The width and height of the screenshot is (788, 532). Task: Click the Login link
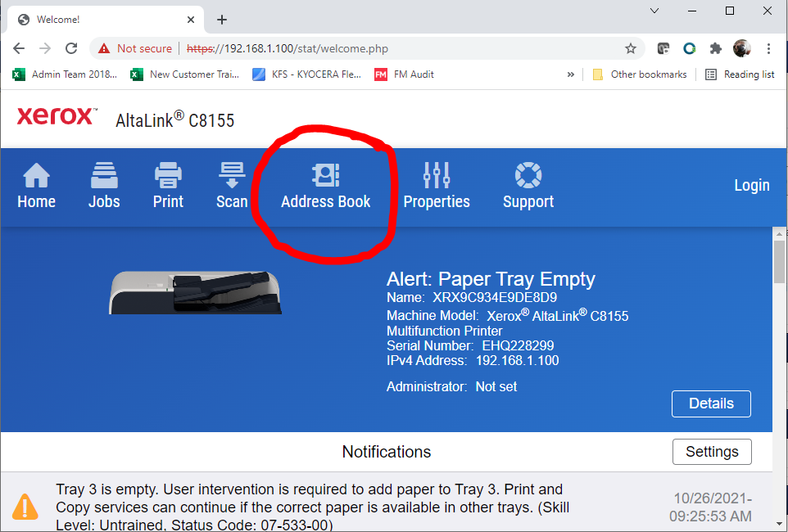[752, 185]
